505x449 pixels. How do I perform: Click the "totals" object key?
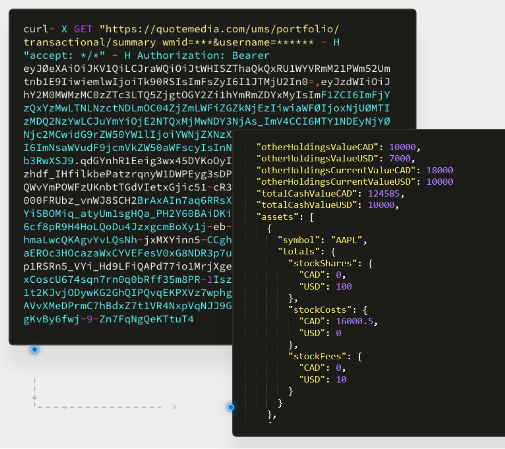click(299, 252)
